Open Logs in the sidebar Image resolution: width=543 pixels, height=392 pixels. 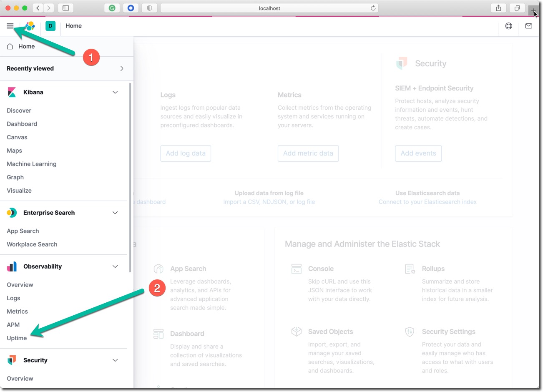click(13, 298)
